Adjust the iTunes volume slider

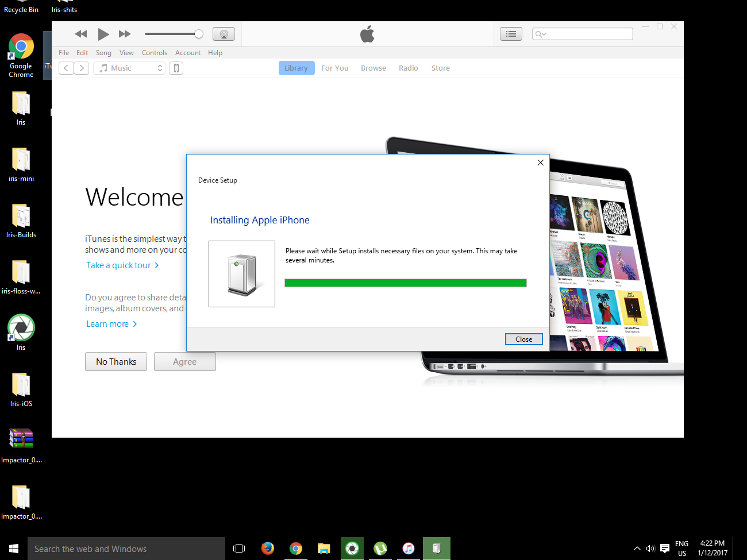pyautogui.click(x=174, y=34)
